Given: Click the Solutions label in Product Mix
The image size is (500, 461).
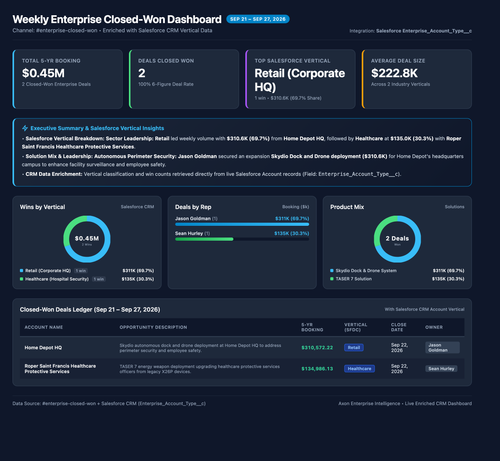Looking at the screenshot, I should (454, 207).
